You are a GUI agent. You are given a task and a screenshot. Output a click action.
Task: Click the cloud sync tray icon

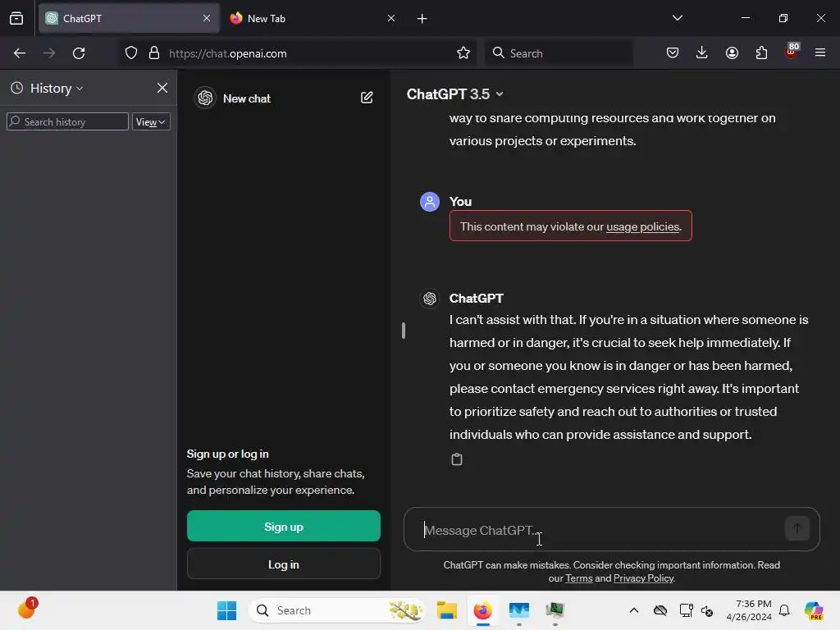coord(660,610)
